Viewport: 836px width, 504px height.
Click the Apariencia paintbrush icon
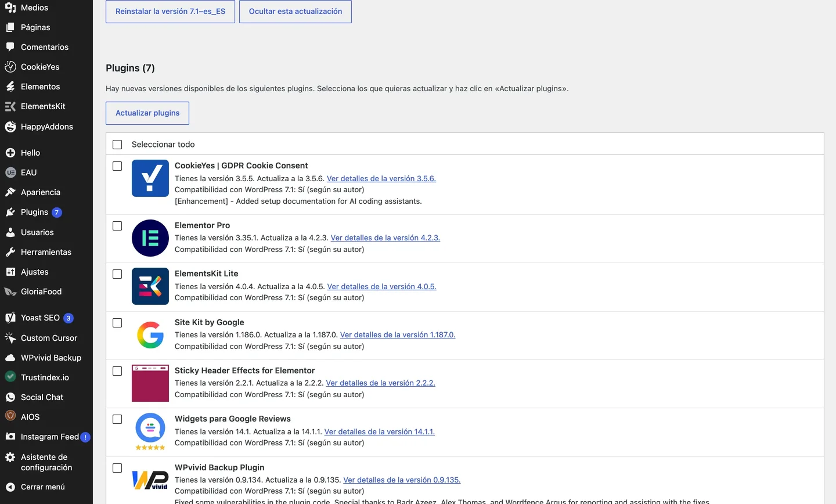10,192
